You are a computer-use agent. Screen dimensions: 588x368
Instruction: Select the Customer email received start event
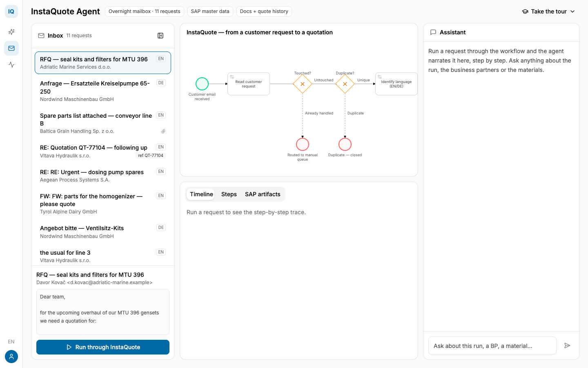[x=202, y=84]
